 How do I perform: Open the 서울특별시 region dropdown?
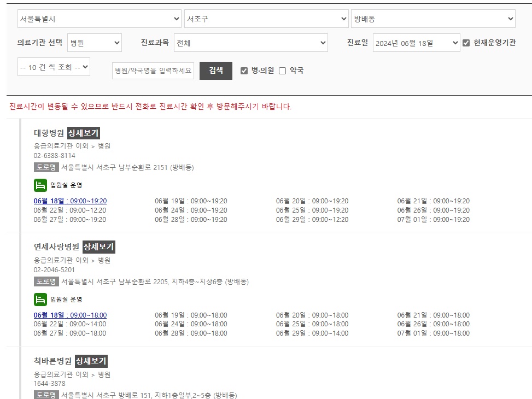[x=99, y=18]
